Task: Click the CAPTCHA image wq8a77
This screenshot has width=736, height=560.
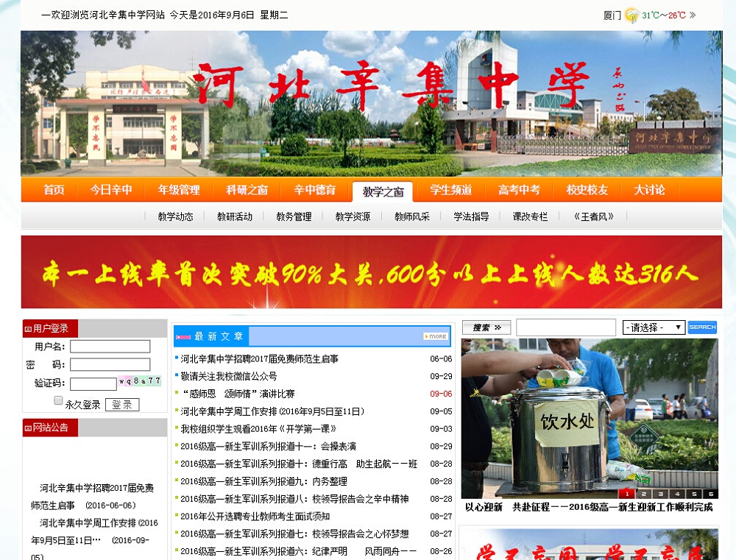Action: [x=140, y=380]
